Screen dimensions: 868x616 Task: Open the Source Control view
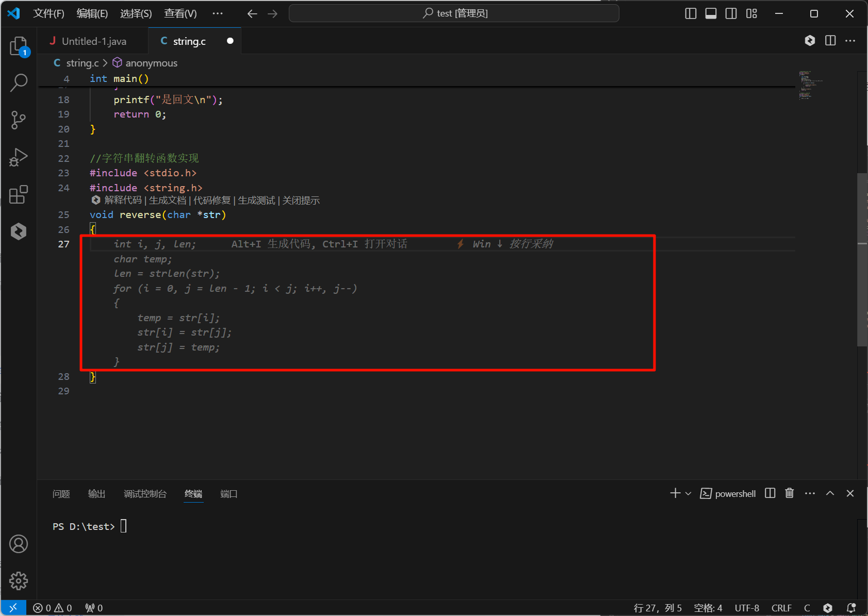19,120
